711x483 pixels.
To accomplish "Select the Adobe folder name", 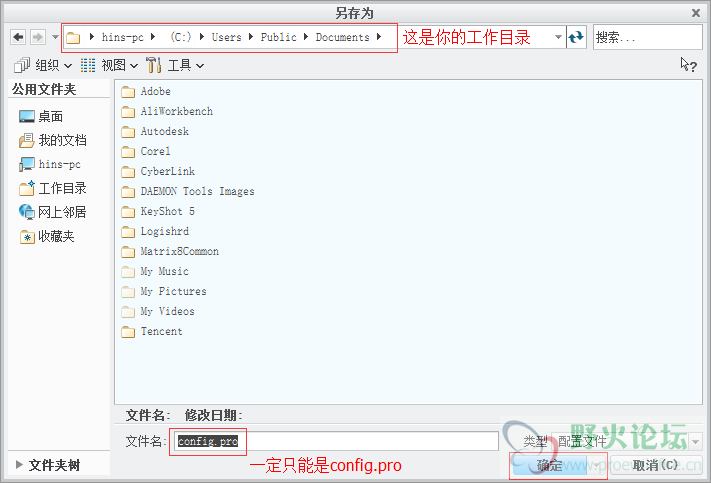I will click(156, 92).
